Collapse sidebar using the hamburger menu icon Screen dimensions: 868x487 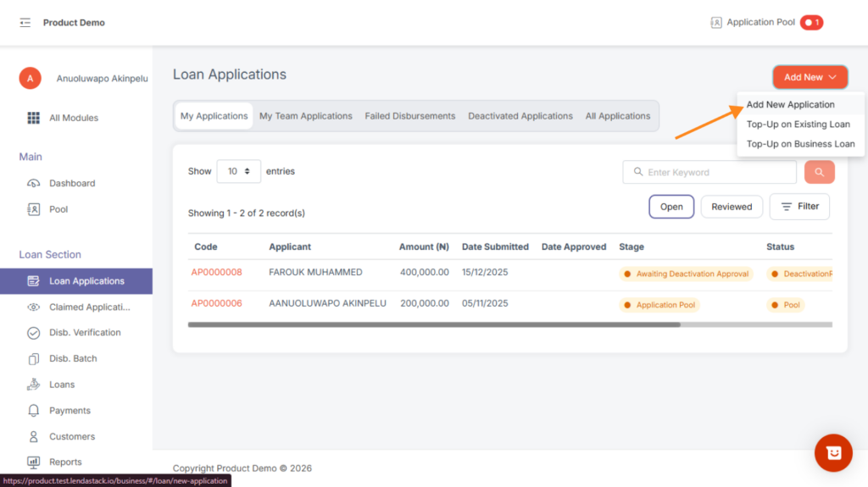tap(25, 23)
